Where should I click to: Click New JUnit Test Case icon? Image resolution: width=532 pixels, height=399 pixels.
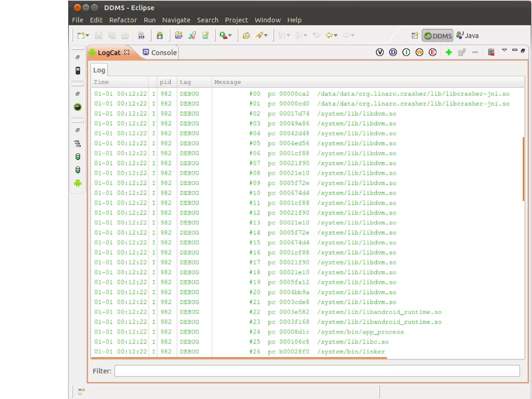click(x=192, y=35)
